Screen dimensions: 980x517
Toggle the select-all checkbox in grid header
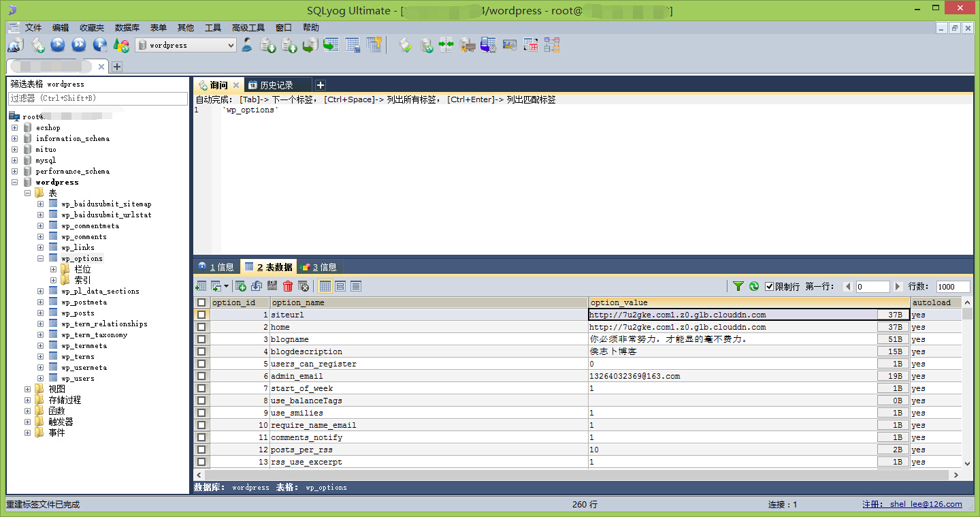pos(201,302)
